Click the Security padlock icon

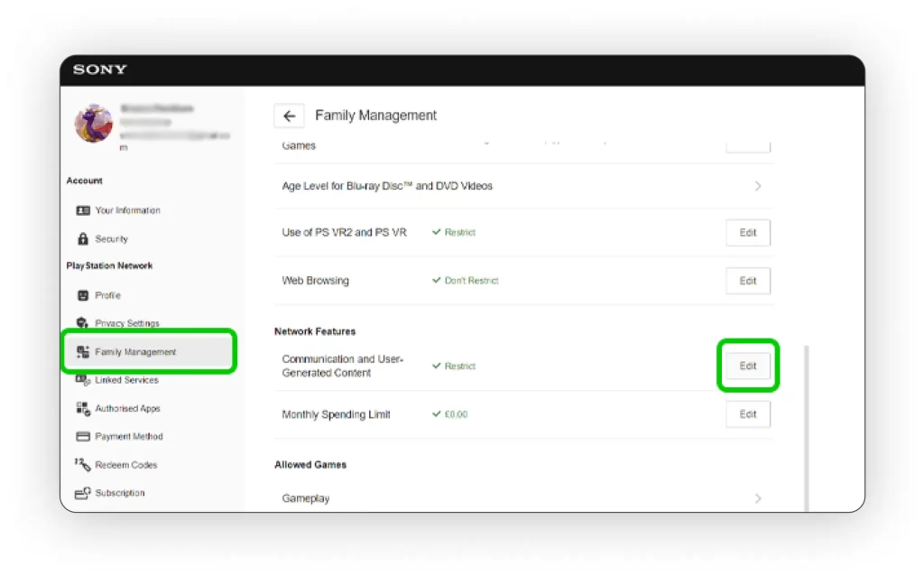[x=83, y=239]
